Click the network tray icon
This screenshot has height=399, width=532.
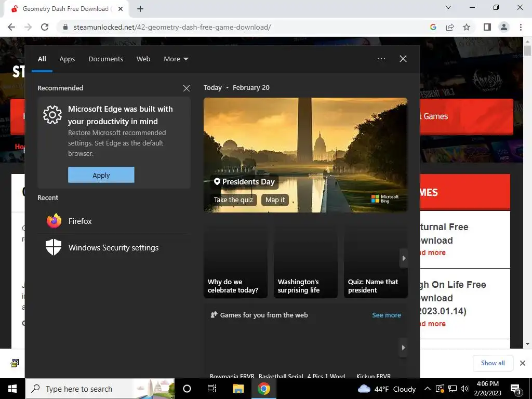[x=453, y=389]
